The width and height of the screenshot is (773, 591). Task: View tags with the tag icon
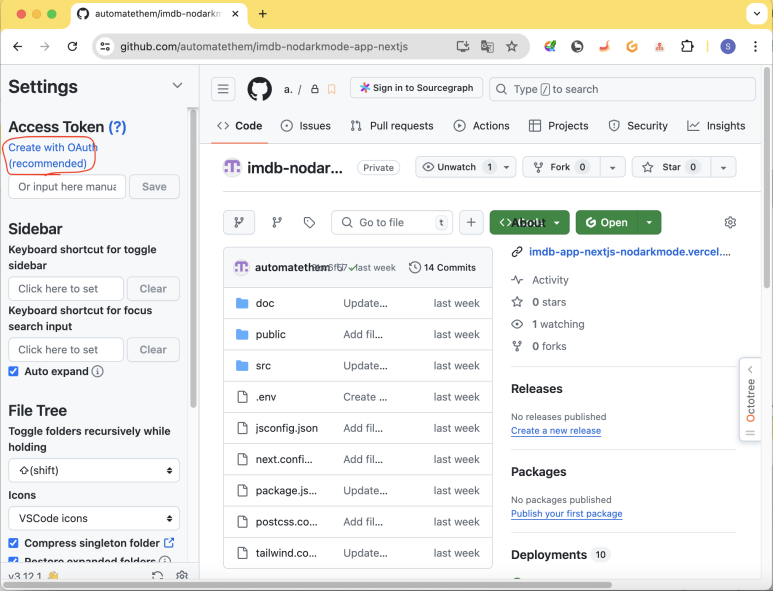[309, 222]
